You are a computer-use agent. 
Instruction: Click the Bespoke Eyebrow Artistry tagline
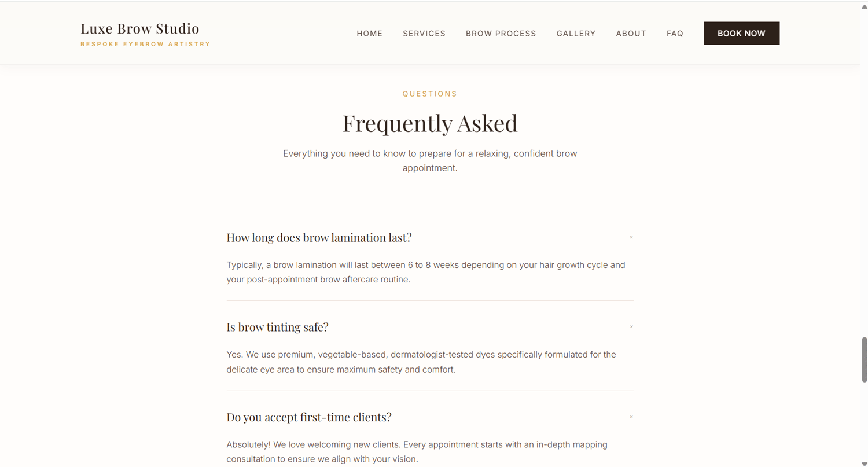pos(145,44)
